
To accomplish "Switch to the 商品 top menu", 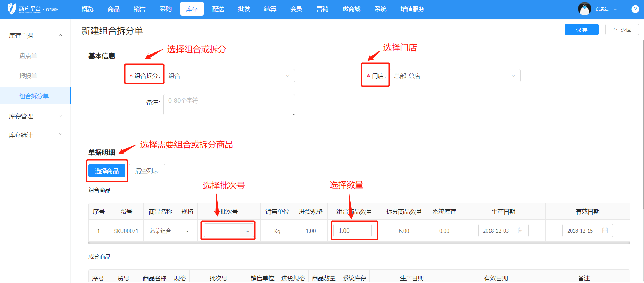I will coord(114,9).
